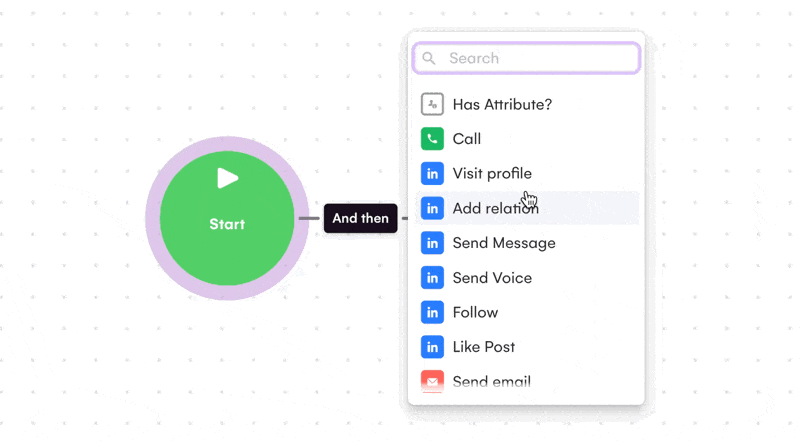Click LinkedIn icon beside Like Post

click(432, 347)
